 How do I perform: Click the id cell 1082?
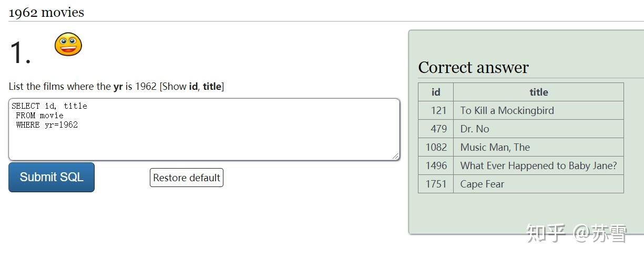click(x=436, y=147)
